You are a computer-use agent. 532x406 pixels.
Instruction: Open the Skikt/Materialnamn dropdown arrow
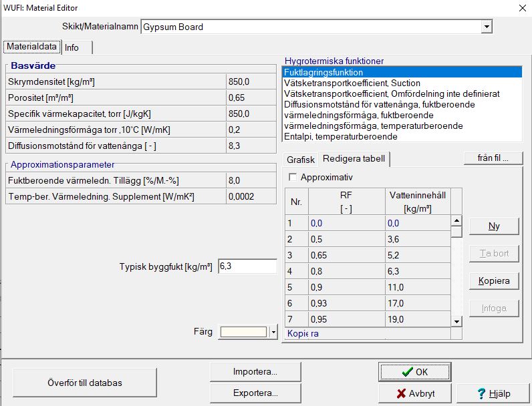(x=486, y=27)
